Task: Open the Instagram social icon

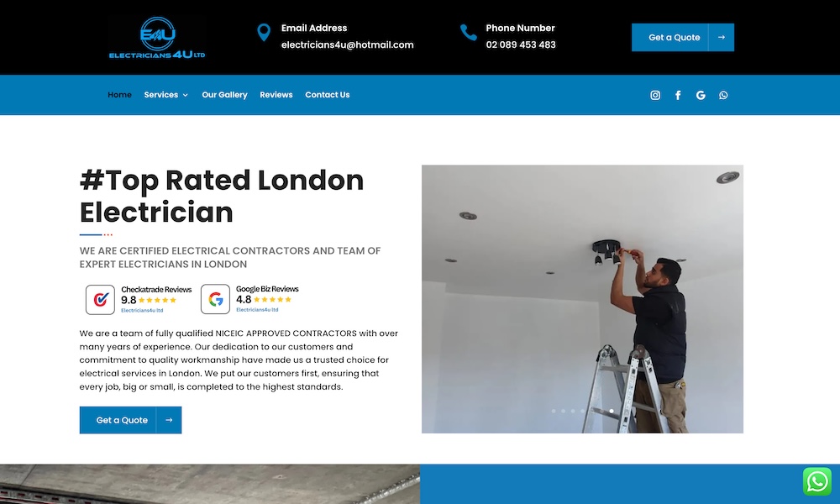Action: [654, 95]
